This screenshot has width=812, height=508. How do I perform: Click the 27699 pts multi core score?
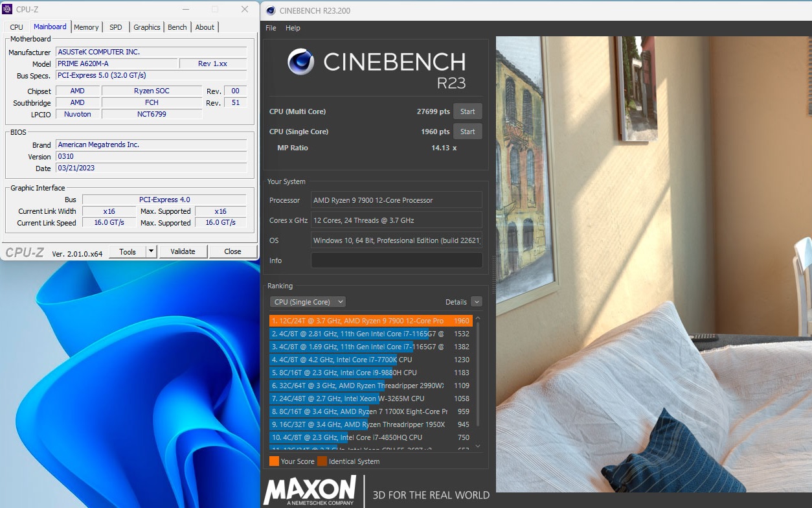click(433, 111)
